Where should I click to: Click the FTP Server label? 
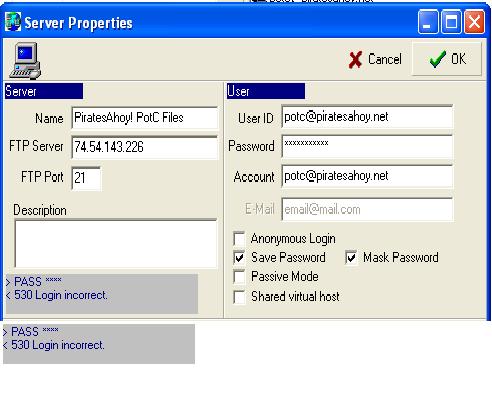coord(36,146)
